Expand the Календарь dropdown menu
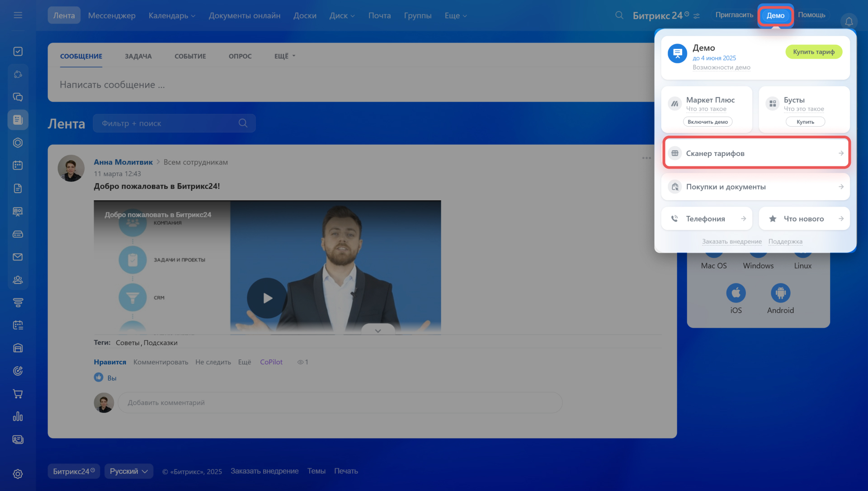 172,15
